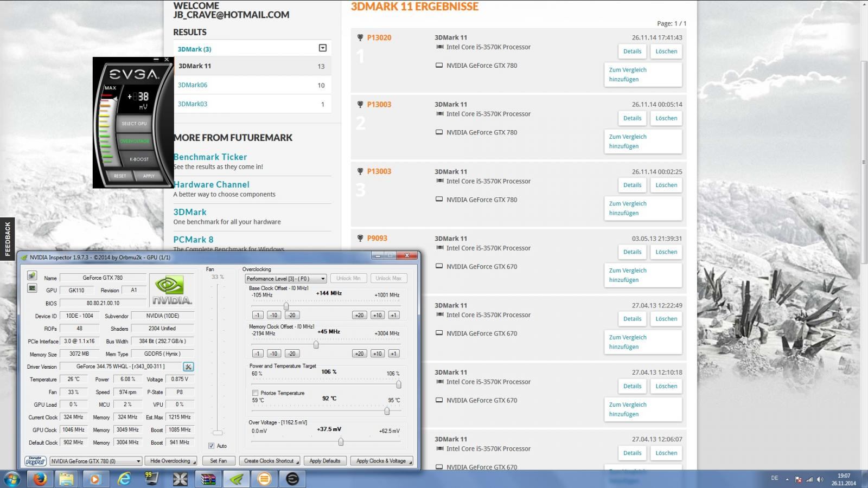Open the Windows Start menu
868x488 pixels.
12,479
